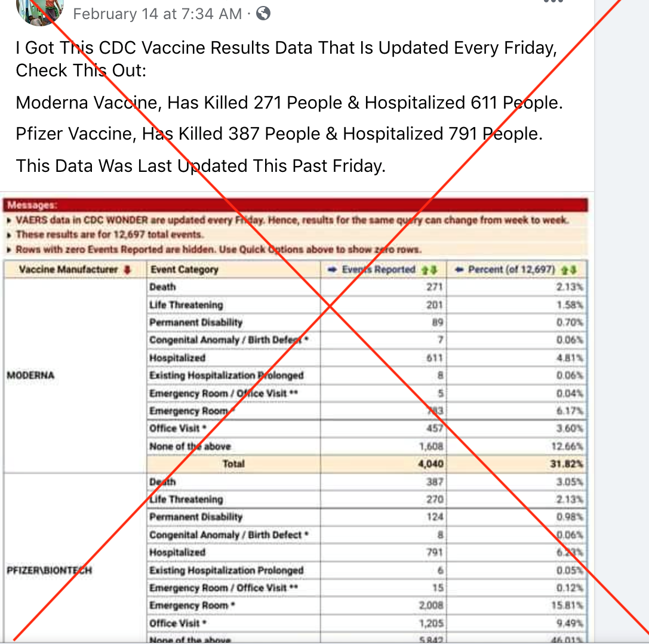Expand bullet about 12,697 total events
This screenshot has width=649, height=644.
coord(9,235)
